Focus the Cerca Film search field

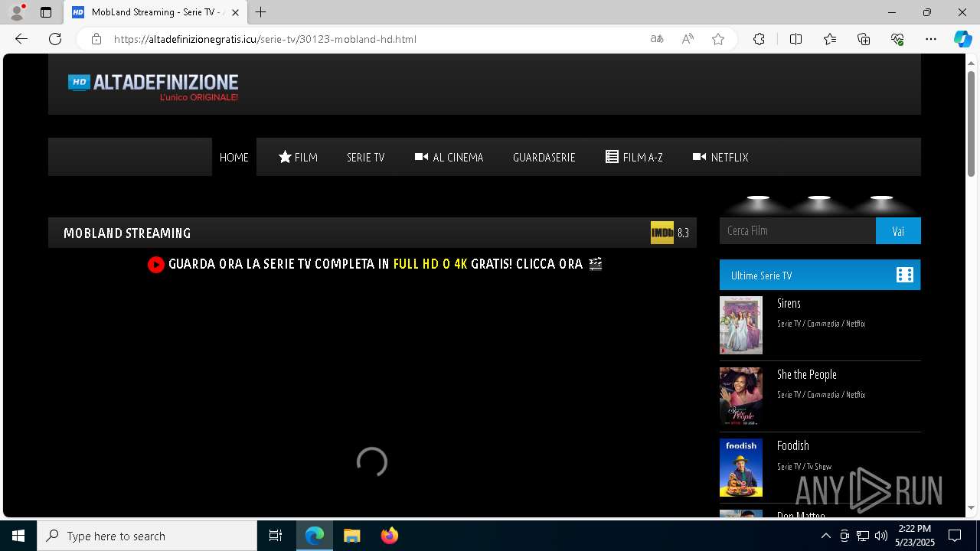798,230
